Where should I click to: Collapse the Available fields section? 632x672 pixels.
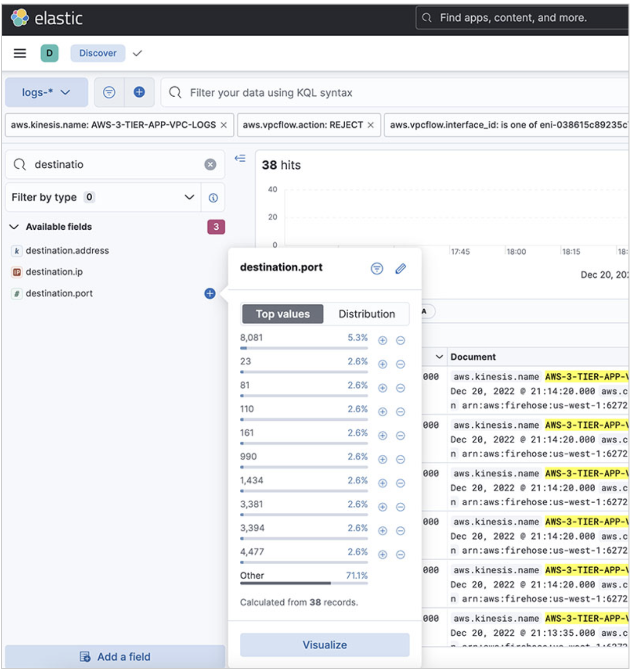(14, 227)
